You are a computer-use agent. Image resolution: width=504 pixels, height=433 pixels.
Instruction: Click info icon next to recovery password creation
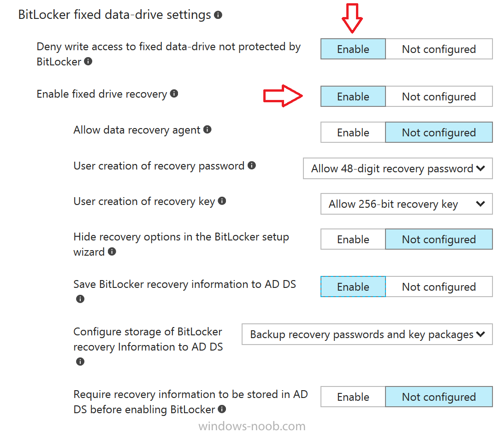coord(252,165)
